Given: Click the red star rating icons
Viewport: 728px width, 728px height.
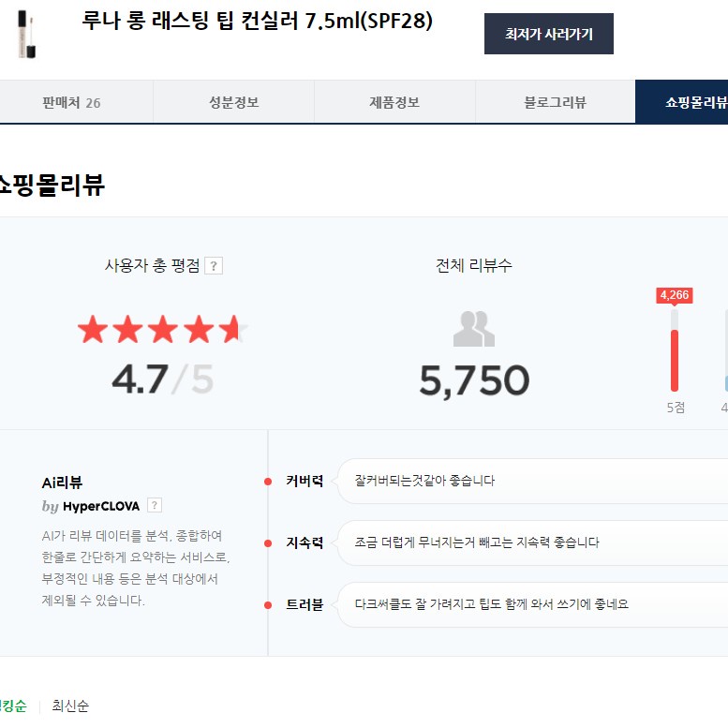Looking at the screenshot, I should click(x=162, y=330).
